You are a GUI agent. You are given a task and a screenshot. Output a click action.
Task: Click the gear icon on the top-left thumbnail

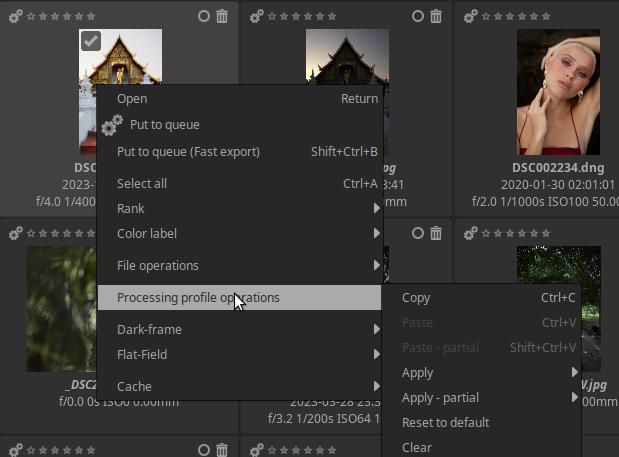coord(17,16)
